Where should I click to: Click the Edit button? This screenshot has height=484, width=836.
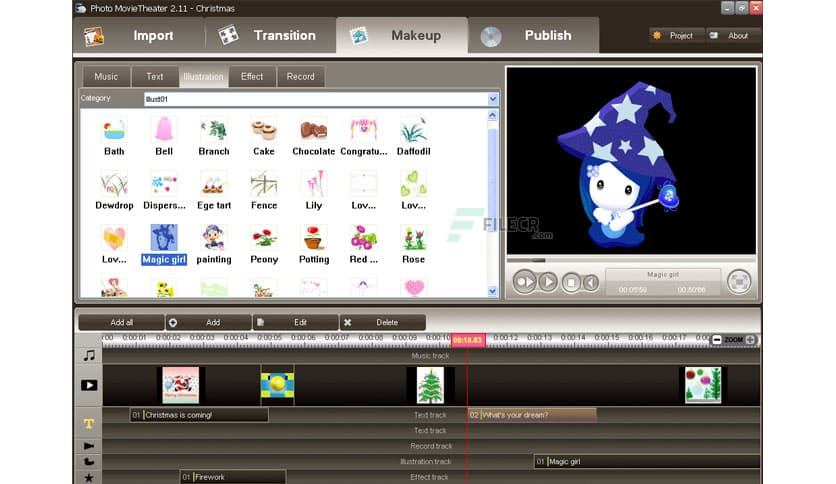296,322
